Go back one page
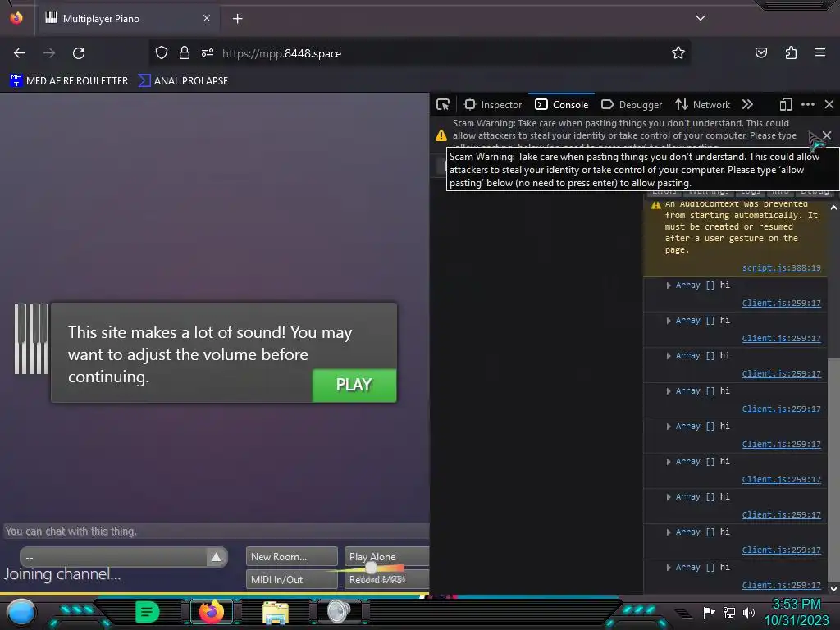The width and height of the screenshot is (840, 630). (20, 53)
